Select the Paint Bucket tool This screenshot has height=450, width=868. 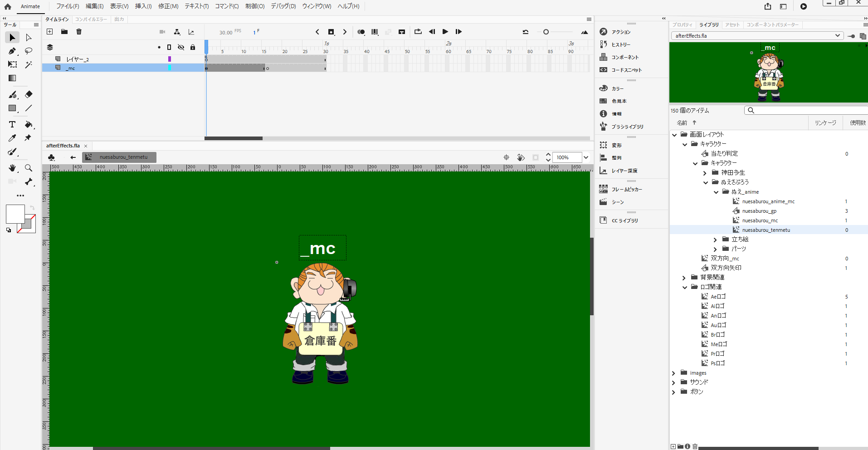(29, 125)
